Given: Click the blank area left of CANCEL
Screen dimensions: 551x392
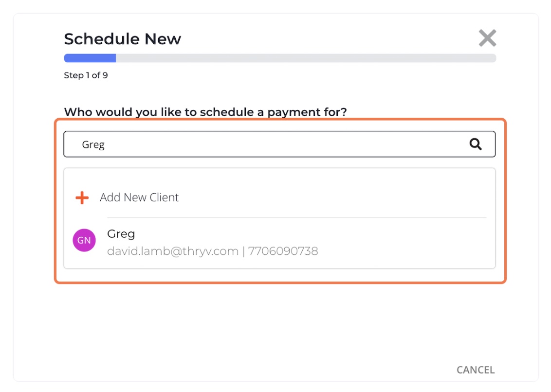Looking at the screenshot, I should coord(292,370).
